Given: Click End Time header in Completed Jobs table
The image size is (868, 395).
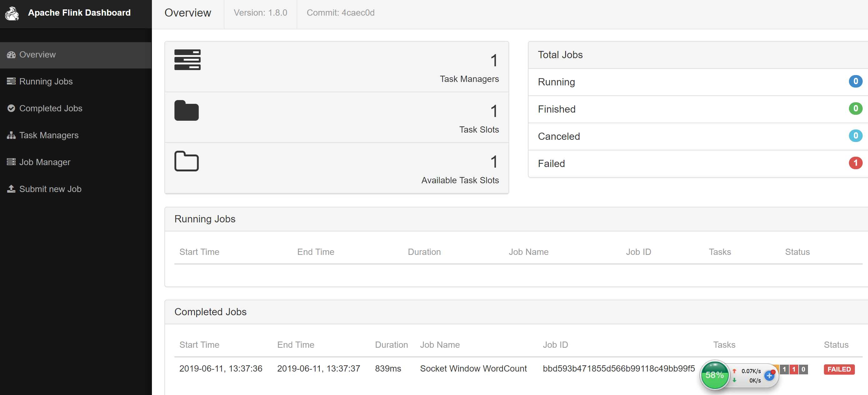Looking at the screenshot, I should coord(295,345).
